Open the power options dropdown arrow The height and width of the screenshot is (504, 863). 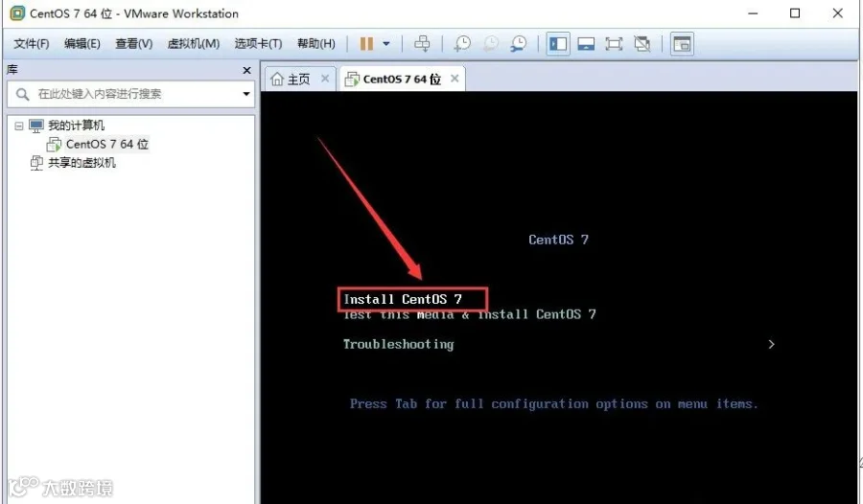386,43
